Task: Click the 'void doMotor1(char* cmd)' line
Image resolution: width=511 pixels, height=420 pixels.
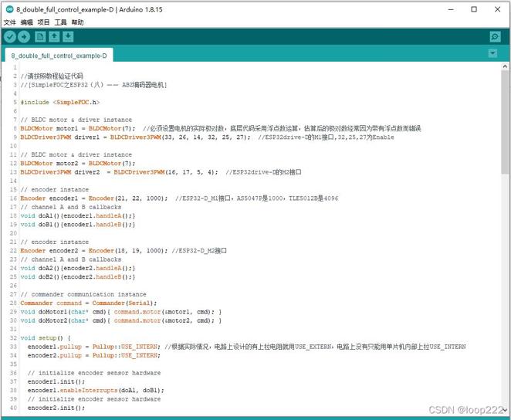Action: tap(121, 312)
